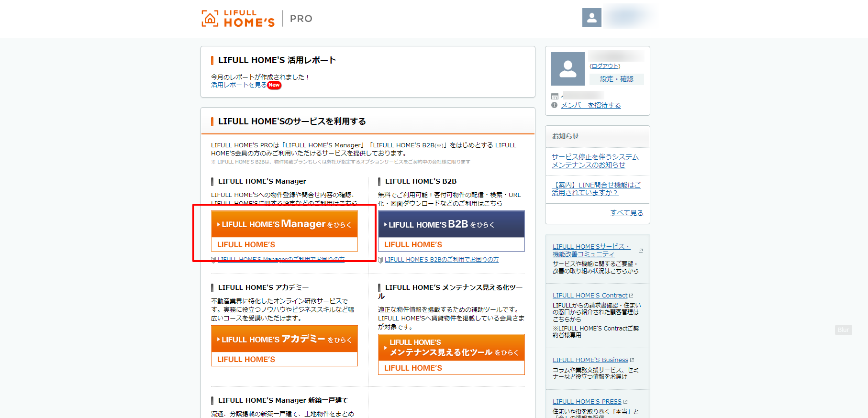Click すべて見る link in お知らせ
The height and width of the screenshot is (418, 868).
pos(627,213)
